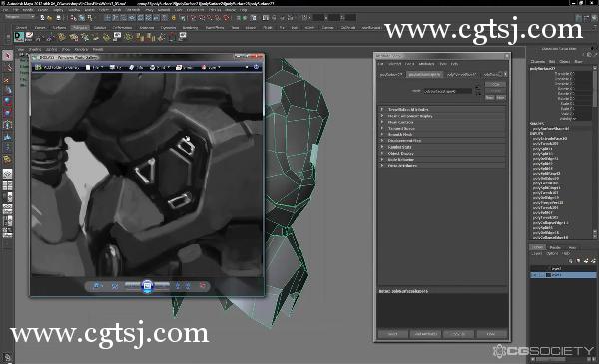This screenshot has height=364, width=599.
Task: Create new empty layer icon
Action: coord(586,261)
